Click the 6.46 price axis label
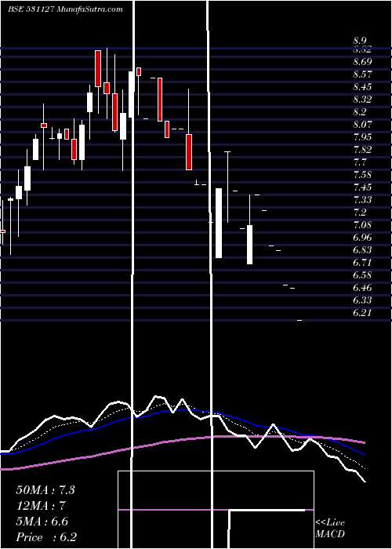392x549 pixels. [362, 288]
